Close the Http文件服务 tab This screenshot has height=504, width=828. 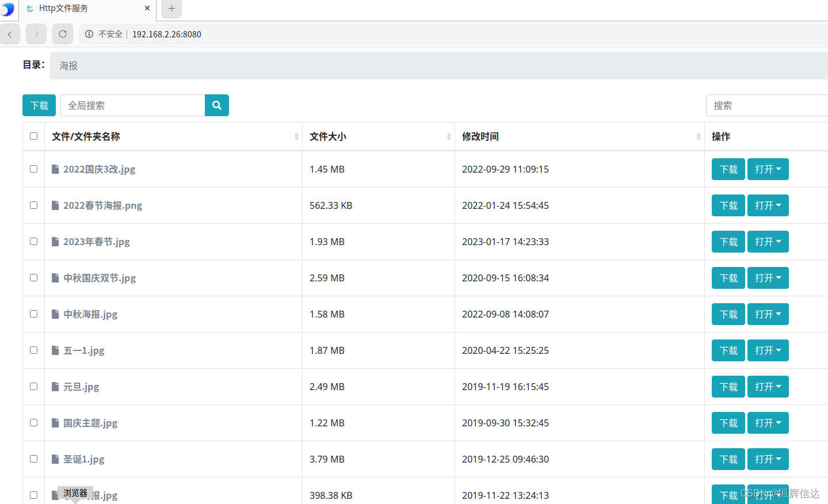[147, 9]
